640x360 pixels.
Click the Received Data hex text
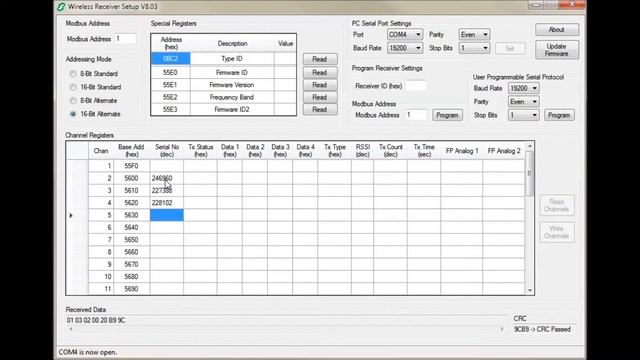click(x=96, y=321)
